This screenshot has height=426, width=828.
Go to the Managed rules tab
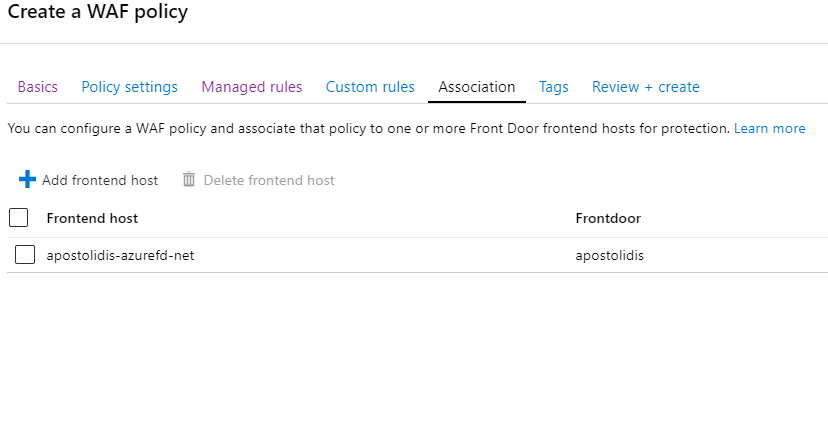pos(252,87)
